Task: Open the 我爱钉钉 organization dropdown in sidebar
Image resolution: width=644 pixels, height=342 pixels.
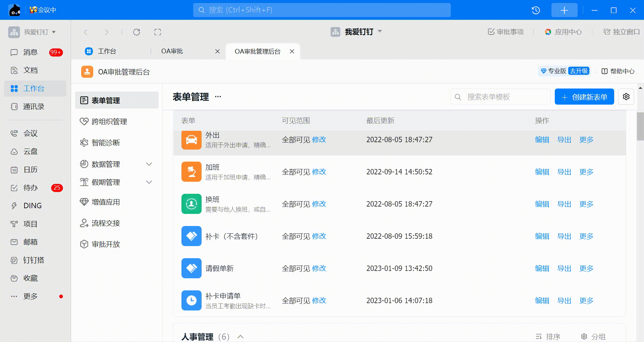Action: point(32,32)
